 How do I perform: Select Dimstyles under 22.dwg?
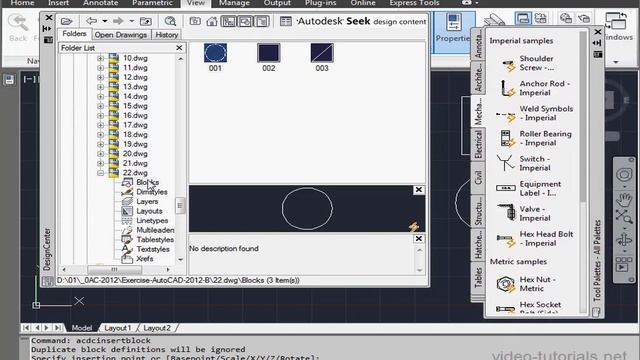(x=152, y=192)
